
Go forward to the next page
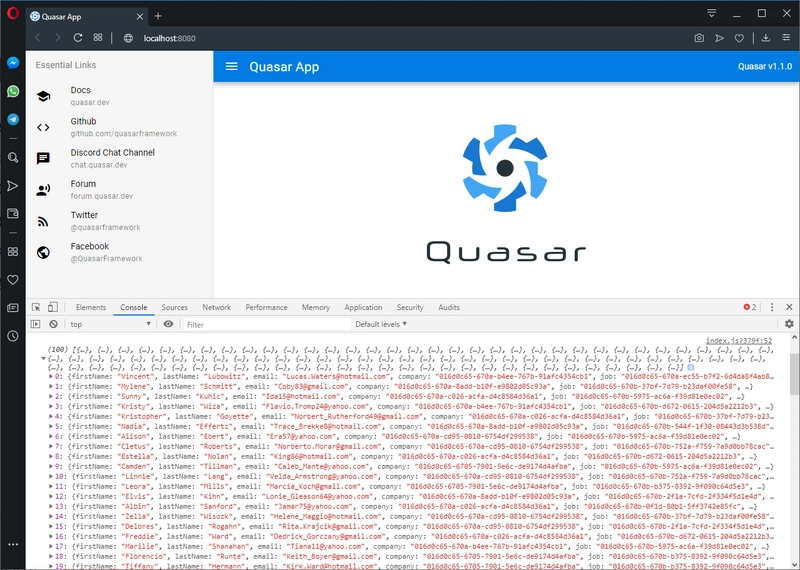(x=57, y=38)
